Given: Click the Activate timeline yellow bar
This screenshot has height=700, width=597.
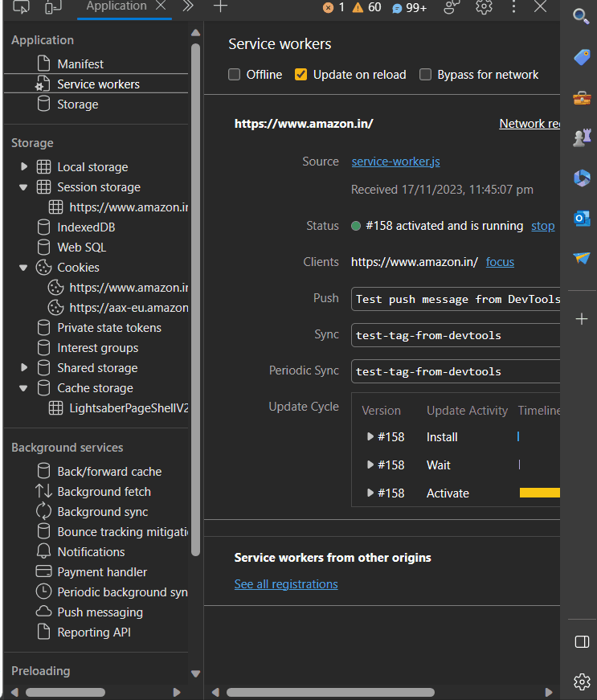Looking at the screenshot, I should [539, 493].
